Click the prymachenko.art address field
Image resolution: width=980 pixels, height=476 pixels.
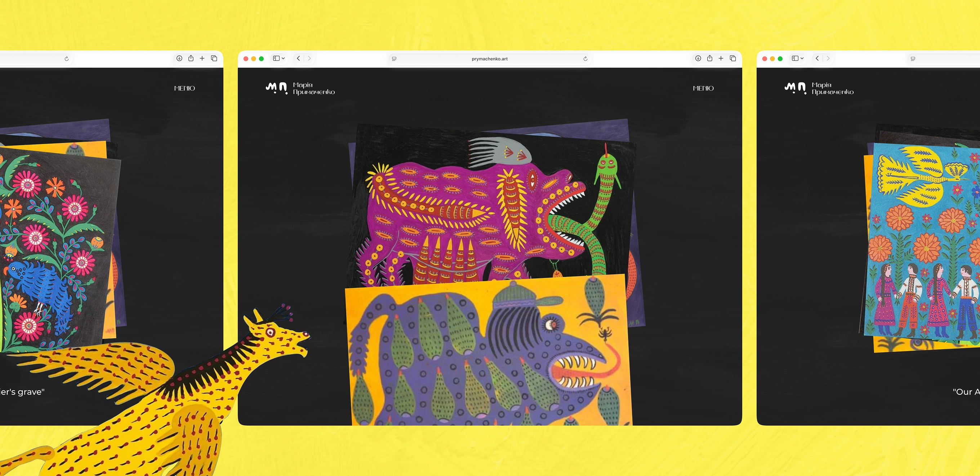tap(490, 59)
